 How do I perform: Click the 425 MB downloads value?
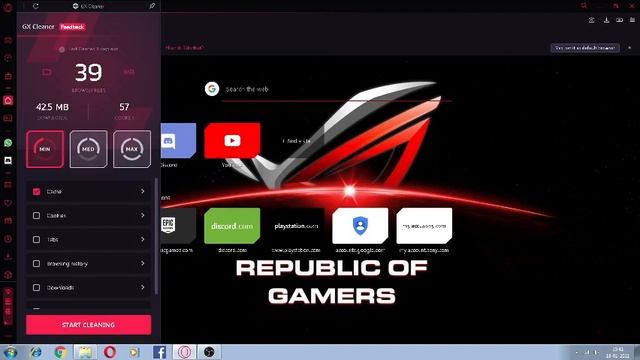[52, 107]
